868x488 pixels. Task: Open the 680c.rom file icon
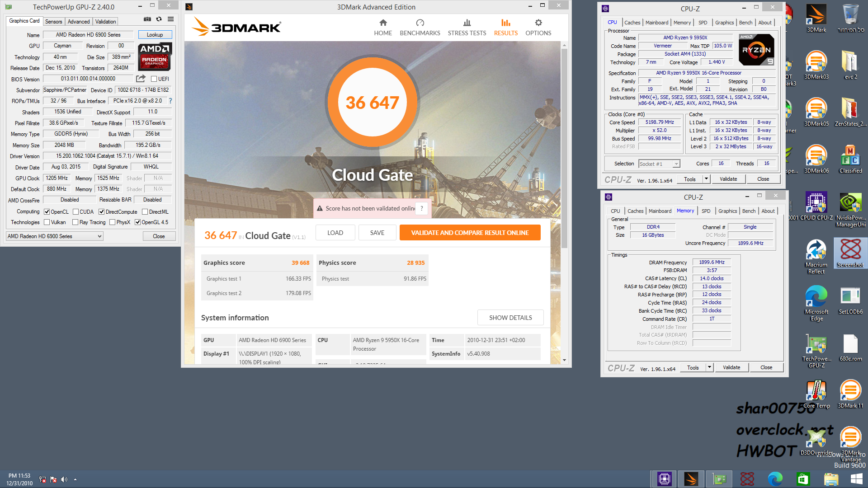[850, 347]
